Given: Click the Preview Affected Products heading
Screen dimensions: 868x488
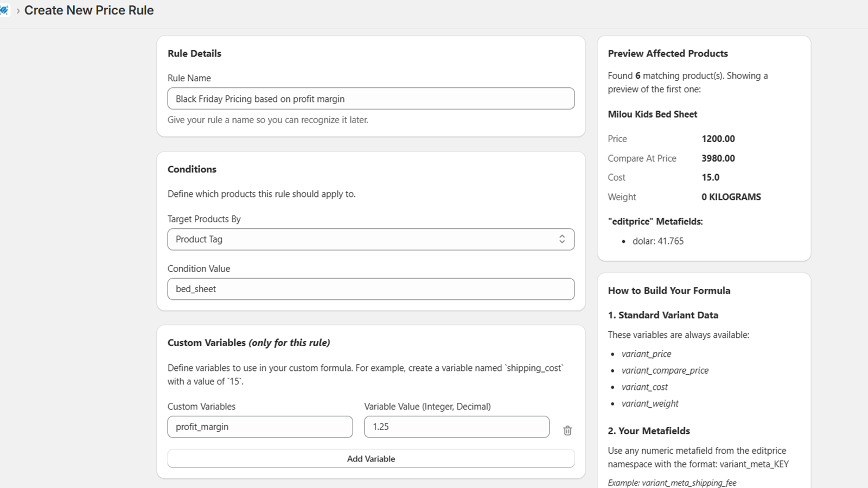Looking at the screenshot, I should coord(667,53).
